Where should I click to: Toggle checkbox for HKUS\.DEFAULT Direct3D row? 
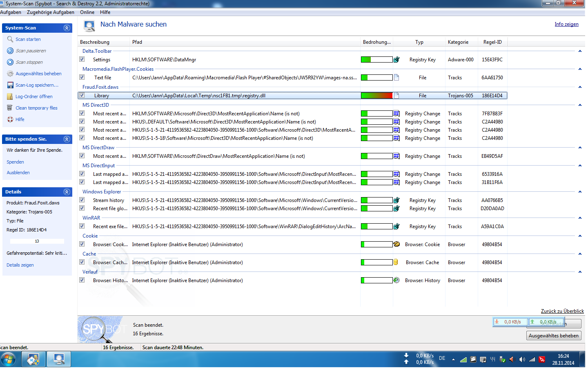[x=82, y=121]
